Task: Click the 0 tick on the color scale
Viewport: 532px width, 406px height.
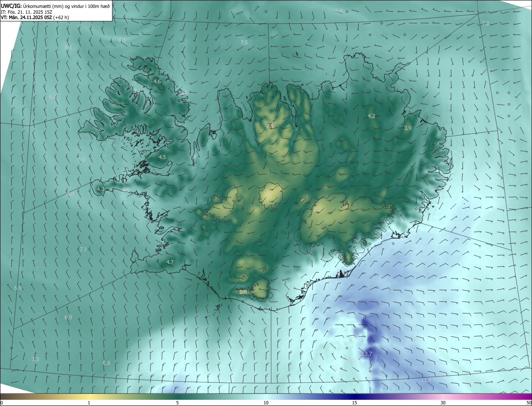Action: coord(2,403)
